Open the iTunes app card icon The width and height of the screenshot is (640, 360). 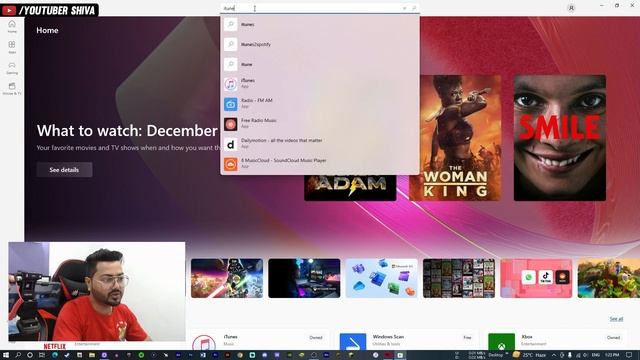point(204,343)
